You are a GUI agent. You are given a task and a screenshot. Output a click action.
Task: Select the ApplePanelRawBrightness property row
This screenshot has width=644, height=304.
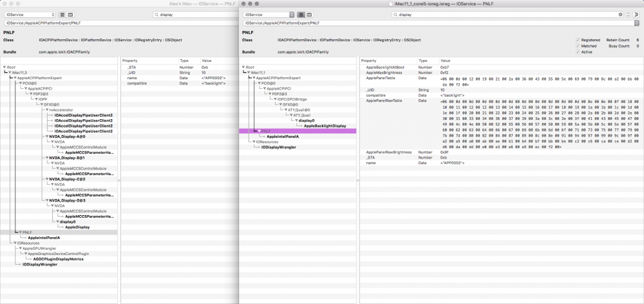501,153
